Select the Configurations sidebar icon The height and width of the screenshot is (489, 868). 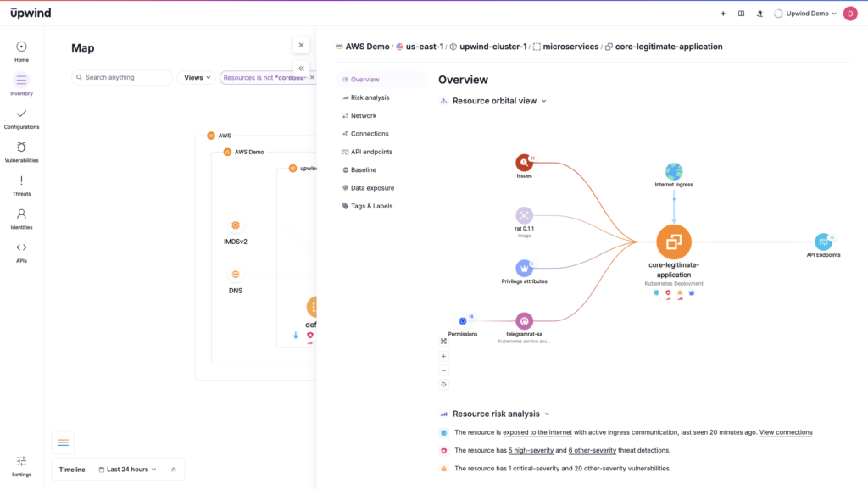point(21,117)
